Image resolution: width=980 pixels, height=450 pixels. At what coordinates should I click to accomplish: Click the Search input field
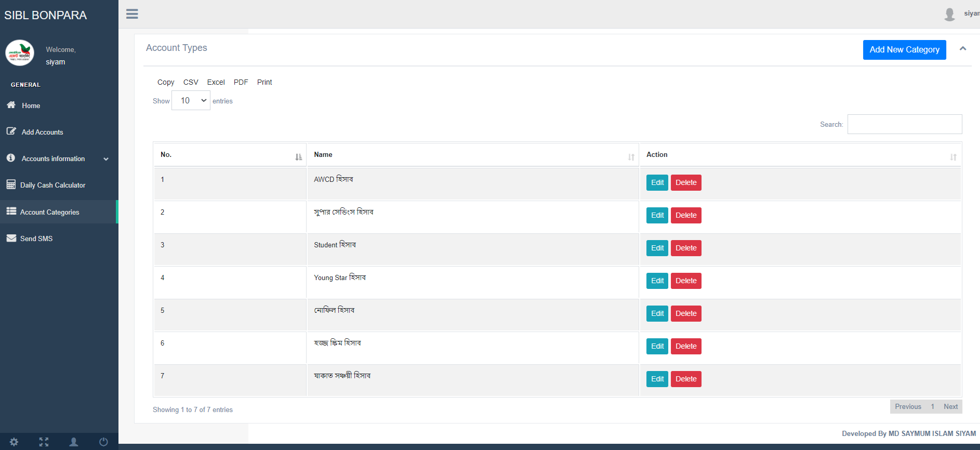(x=905, y=124)
